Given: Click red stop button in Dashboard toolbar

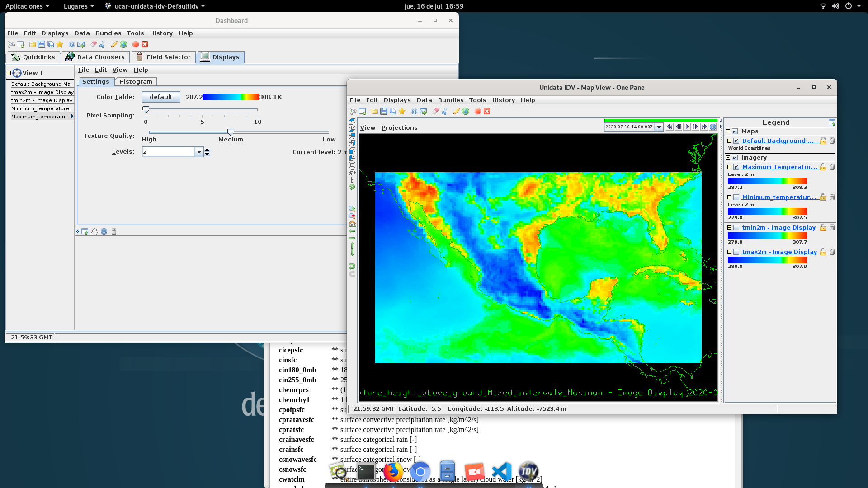Looking at the screenshot, I should click(x=135, y=44).
